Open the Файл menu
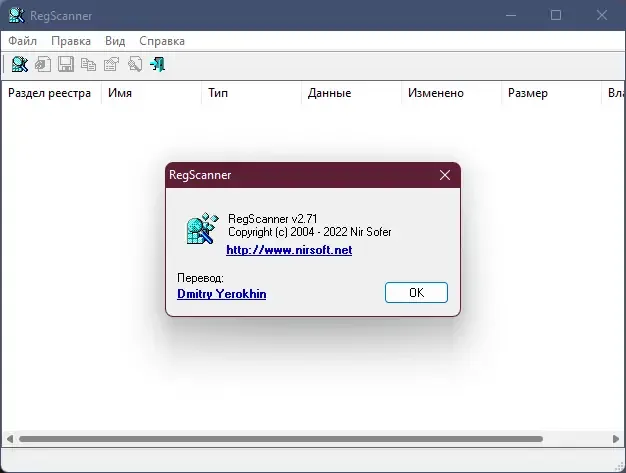626x473 pixels. [x=22, y=41]
